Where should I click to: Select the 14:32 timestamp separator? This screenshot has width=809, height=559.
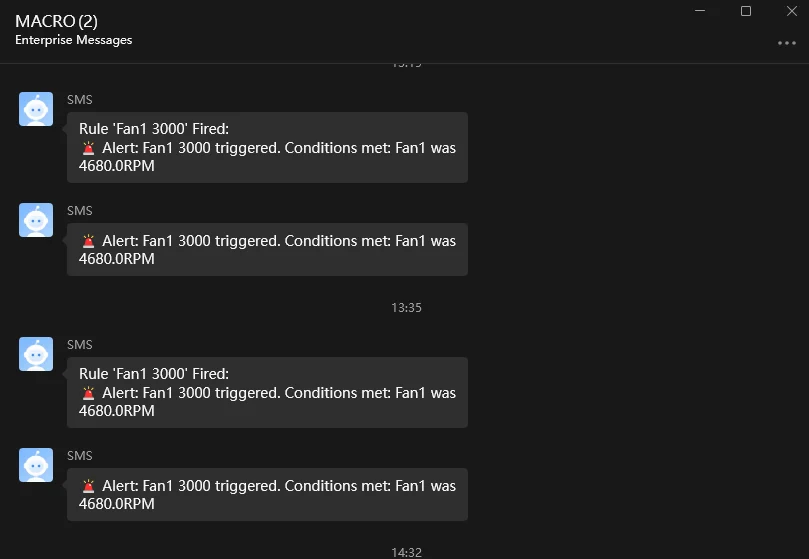tap(407, 552)
